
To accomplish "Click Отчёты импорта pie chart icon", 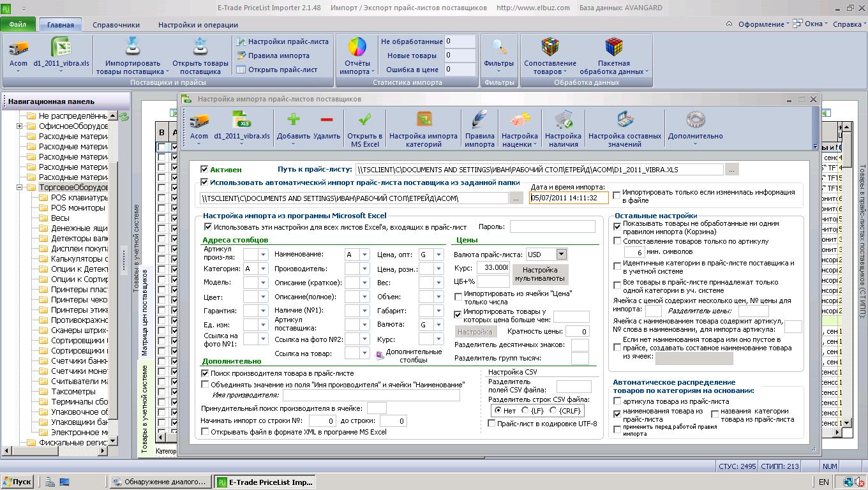I will point(357,47).
